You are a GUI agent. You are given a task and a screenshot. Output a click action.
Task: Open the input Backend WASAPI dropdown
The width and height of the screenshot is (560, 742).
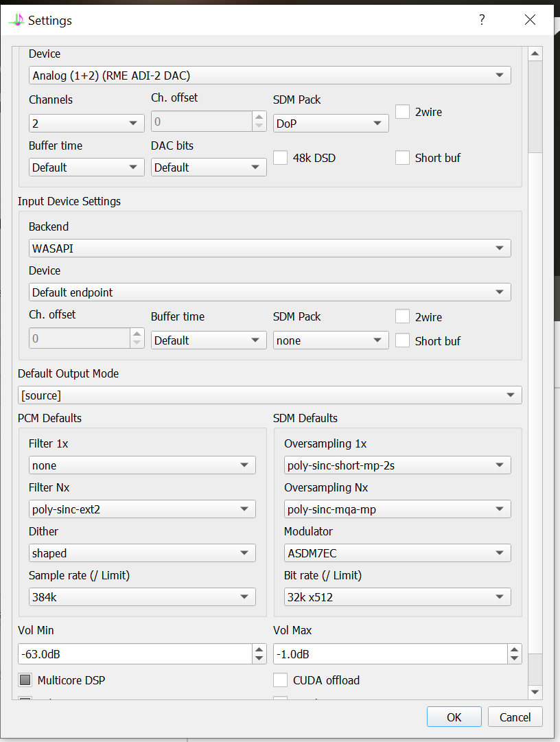(270, 248)
